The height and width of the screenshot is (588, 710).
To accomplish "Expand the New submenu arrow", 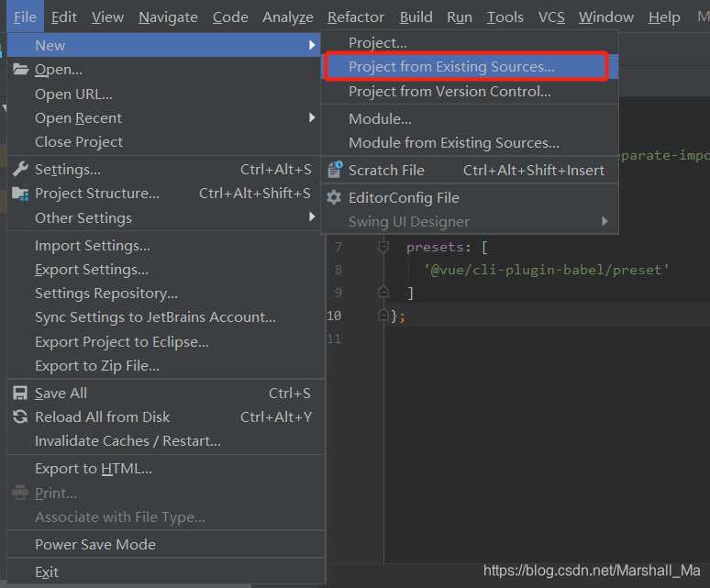I will point(312,45).
